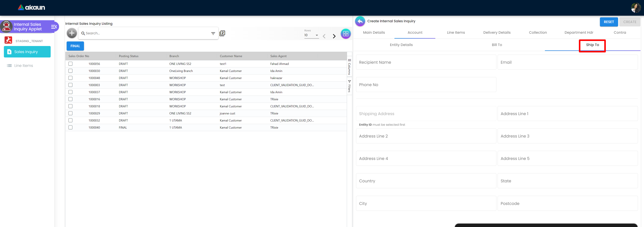The image size is (644, 227).
Task: Go to next page of listing
Action: point(334,36)
